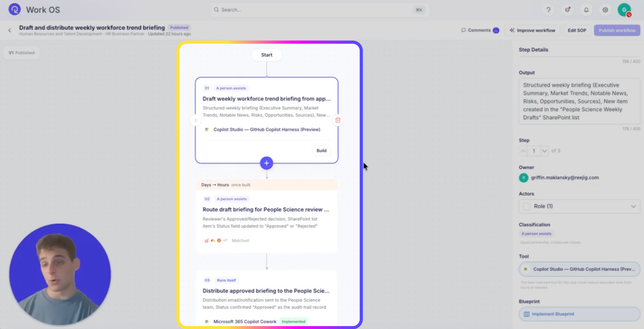Click the workflow title in the header
Screen dimensions: 644x329
tap(92, 27)
